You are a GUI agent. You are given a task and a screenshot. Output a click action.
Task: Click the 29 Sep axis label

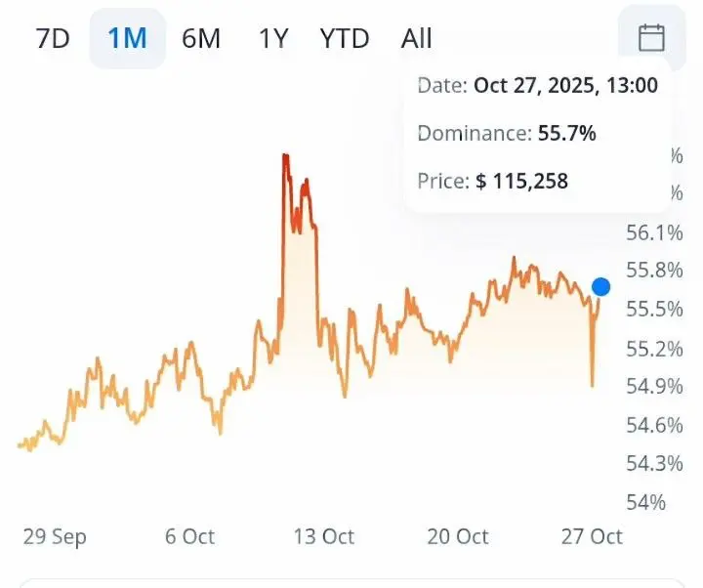54,536
